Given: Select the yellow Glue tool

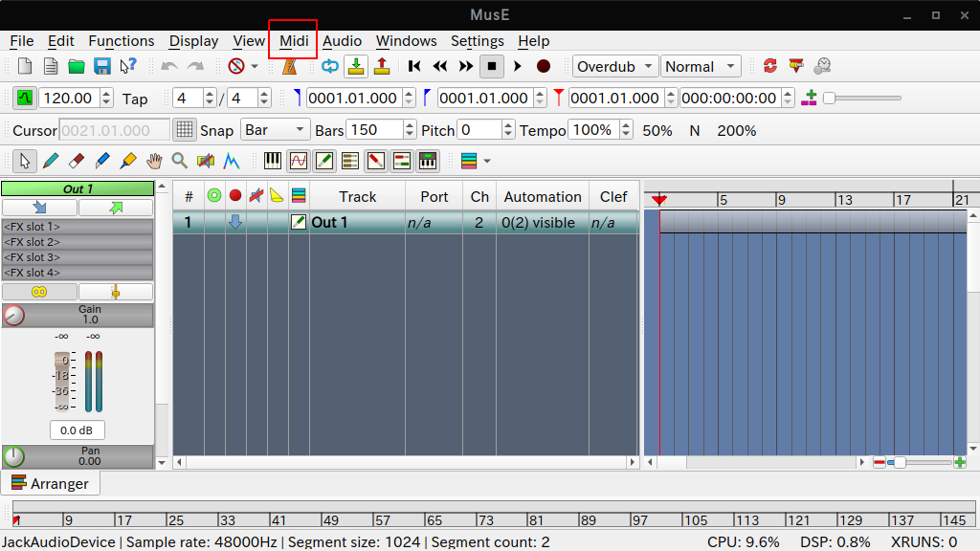Looking at the screenshot, I should pyautogui.click(x=128, y=161).
